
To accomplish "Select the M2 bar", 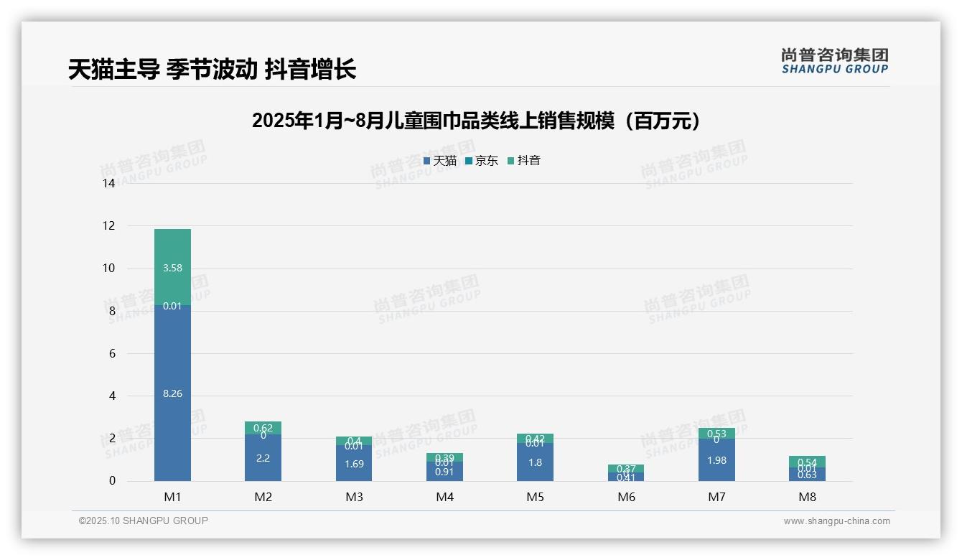I will [263, 452].
